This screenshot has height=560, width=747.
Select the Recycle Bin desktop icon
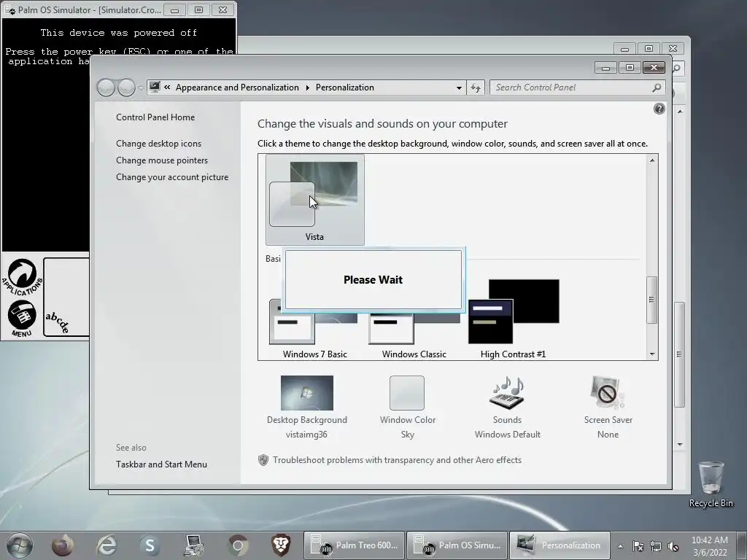click(711, 484)
